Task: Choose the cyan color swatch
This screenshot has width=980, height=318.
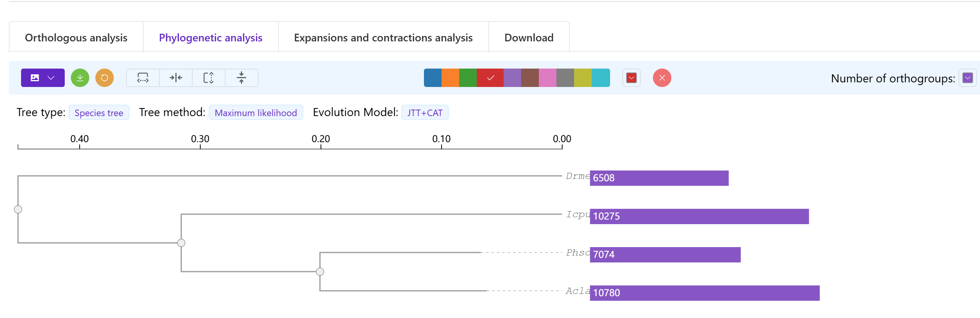Action: (600, 78)
